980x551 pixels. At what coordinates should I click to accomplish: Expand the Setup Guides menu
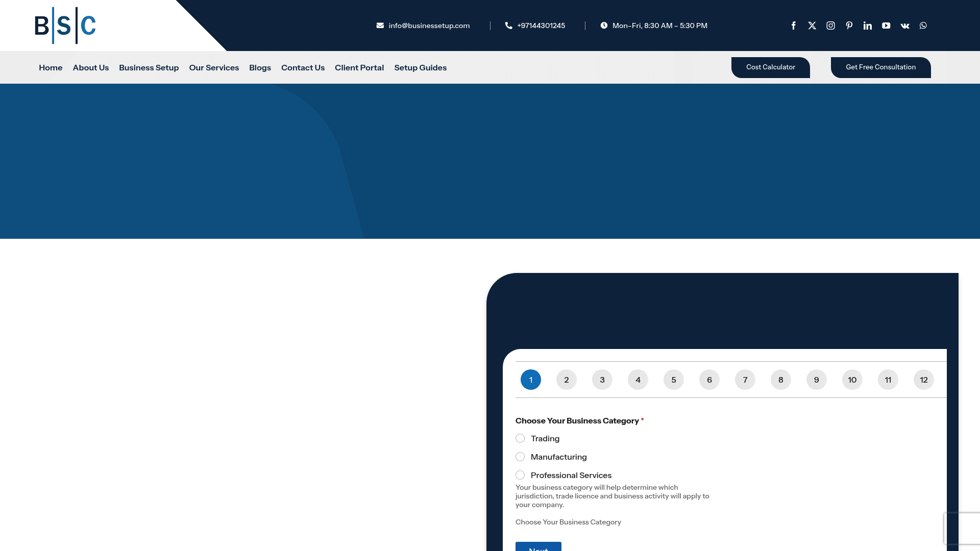[420, 67]
